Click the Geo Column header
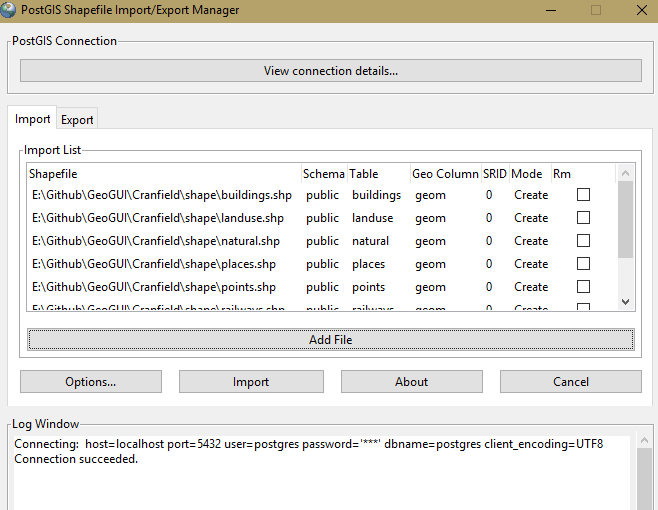Screen dimensions: 658x510 [x=445, y=174]
